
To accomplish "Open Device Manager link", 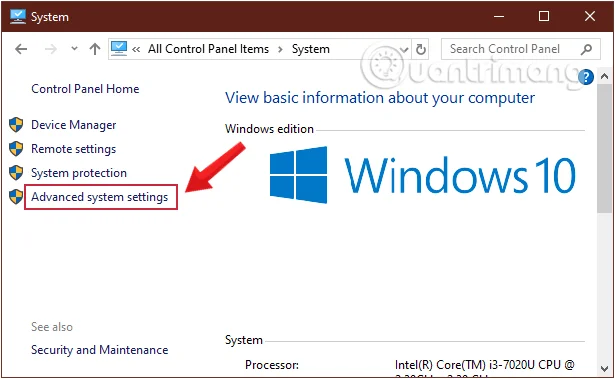I will pyautogui.click(x=74, y=125).
